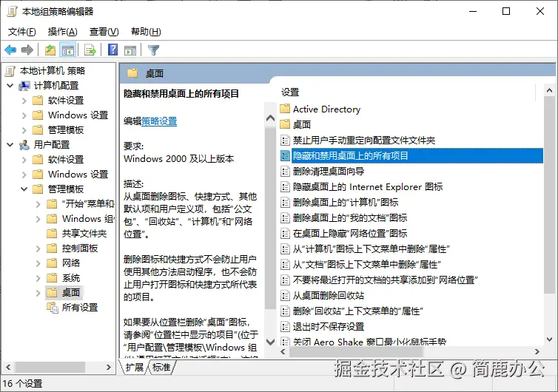The width and height of the screenshot is (558, 392).
Task: Click the Forward arrow toolbar icon
Action: pos(27,50)
